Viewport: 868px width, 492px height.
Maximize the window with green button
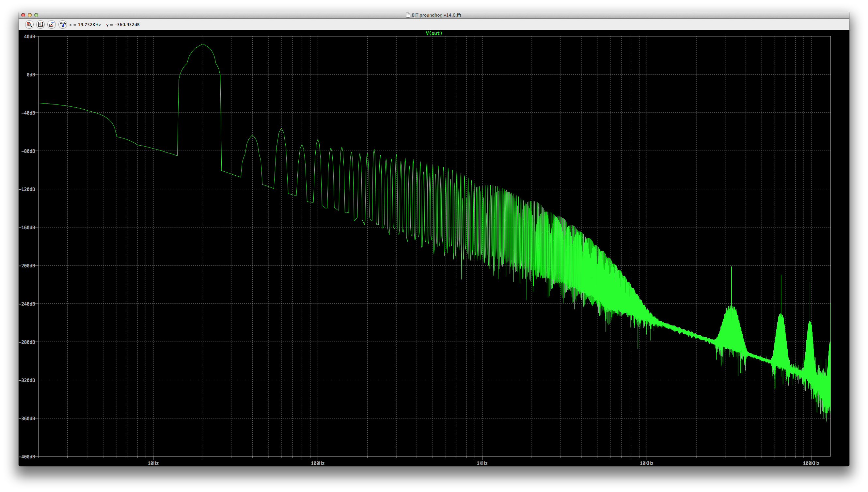click(36, 15)
